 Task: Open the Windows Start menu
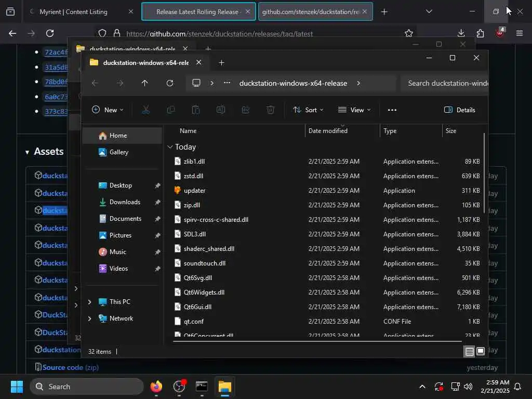(x=17, y=387)
